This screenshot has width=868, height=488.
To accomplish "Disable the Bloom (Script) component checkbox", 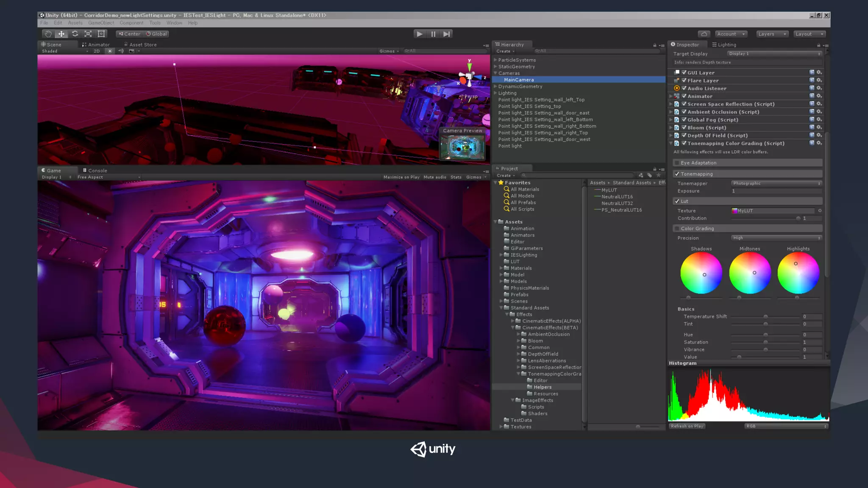I will (x=684, y=128).
